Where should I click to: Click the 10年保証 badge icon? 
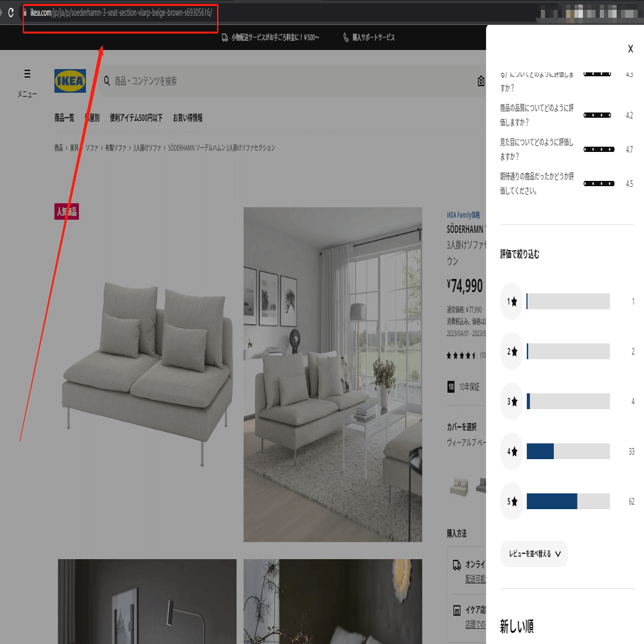point(451,387)
